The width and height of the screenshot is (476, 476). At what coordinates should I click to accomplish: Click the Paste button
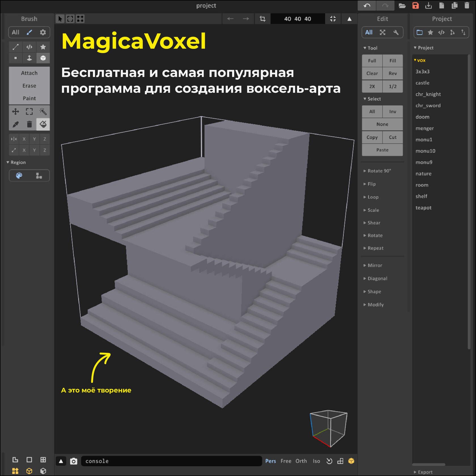point(382,150)
